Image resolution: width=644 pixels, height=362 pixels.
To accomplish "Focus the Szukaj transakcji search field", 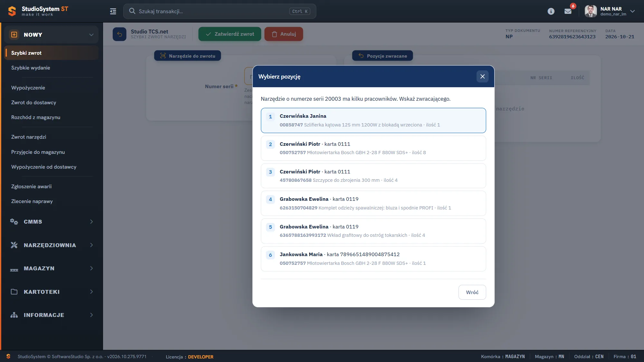I will (220, 11).
